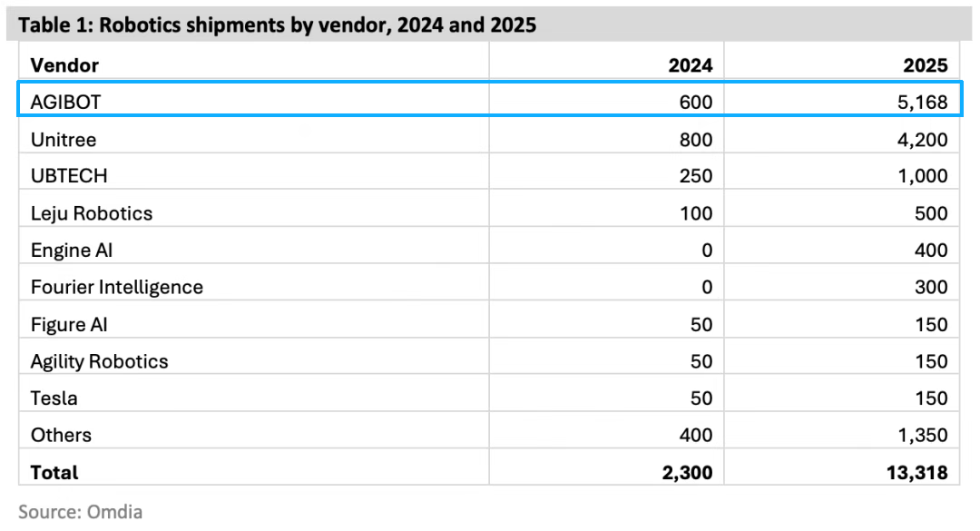Select the Unitree vendor cell
The height and width of the screenshot is (531, 980).
pos(64,140)
